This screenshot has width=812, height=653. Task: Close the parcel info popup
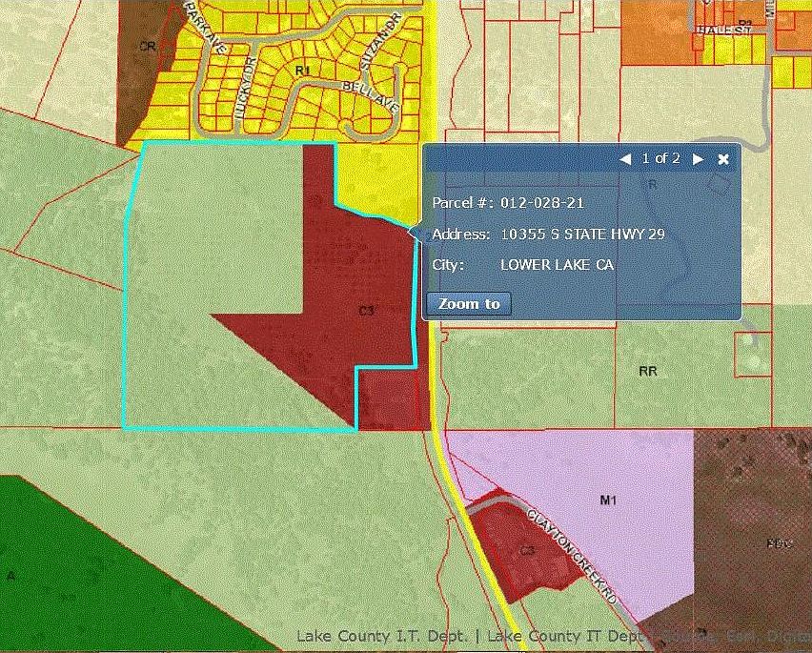723,159
